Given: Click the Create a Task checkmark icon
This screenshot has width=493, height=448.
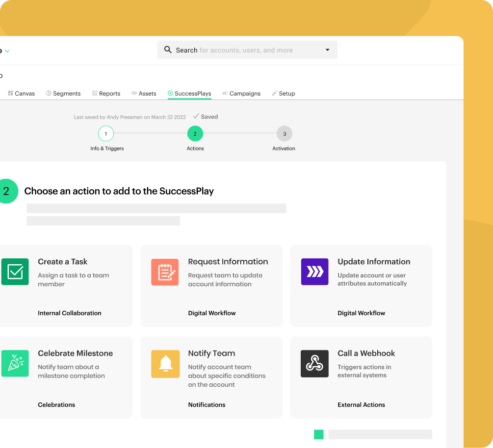Looking at the screenshot, I should (x=15, y=272).
